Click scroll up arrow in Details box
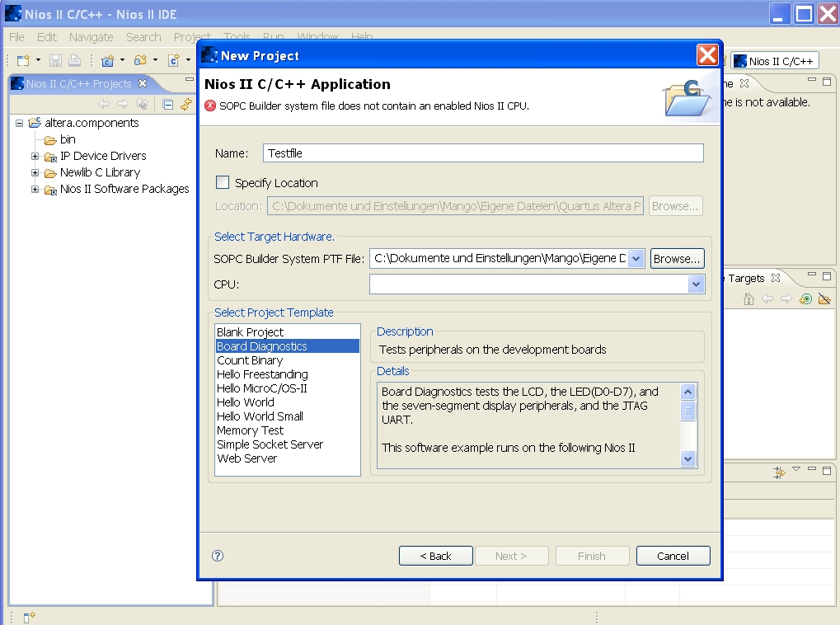Image resolution: width=840 pixels, height=625 pixels. (x=687, y=392)
